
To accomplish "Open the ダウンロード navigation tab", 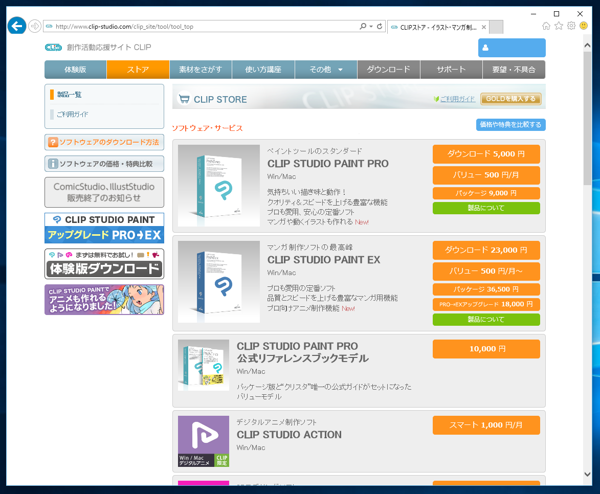I will tap(389, 70).
